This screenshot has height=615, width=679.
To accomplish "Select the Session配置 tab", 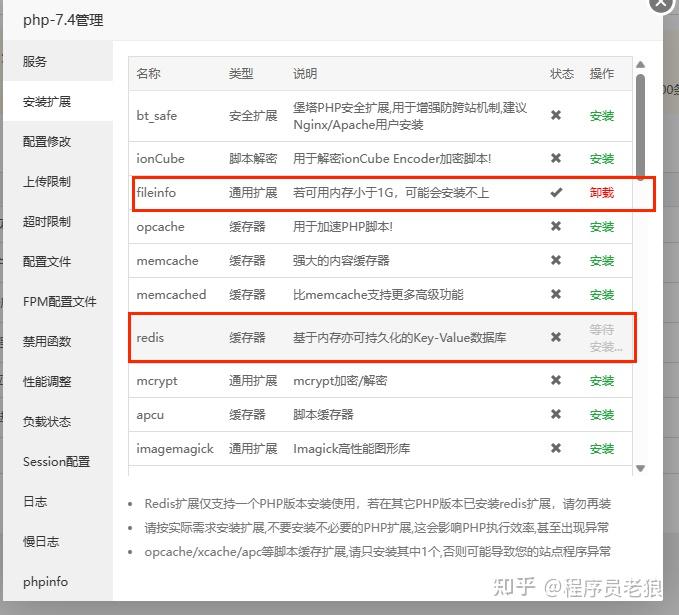I will pyautogui.click(x=58, y=461).
